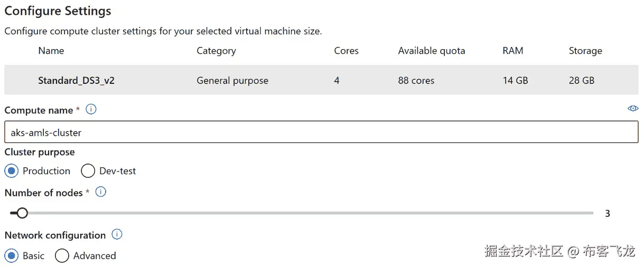Click the Name column header
644x267 pixels.
click(x=51, y=51)
